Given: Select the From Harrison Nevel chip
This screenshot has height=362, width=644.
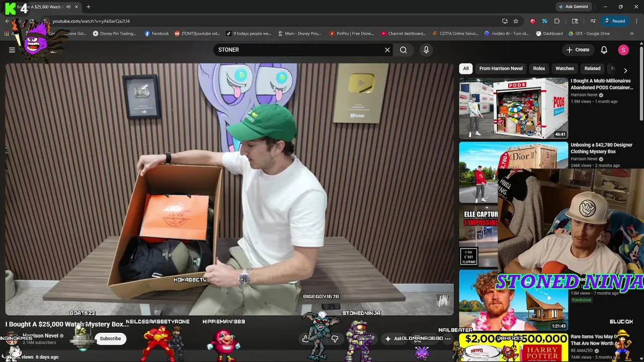Looking at the screenshot, I should point(501,68).
